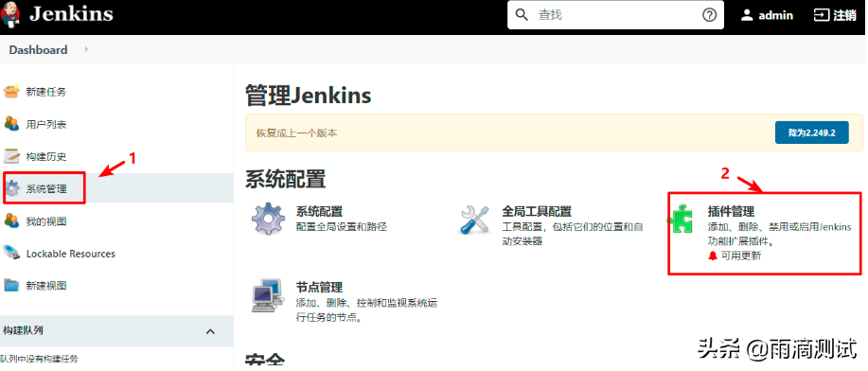Open the 系统配置 settings link
The width and height of the screenshot is (868, 371).
(319, 211)
